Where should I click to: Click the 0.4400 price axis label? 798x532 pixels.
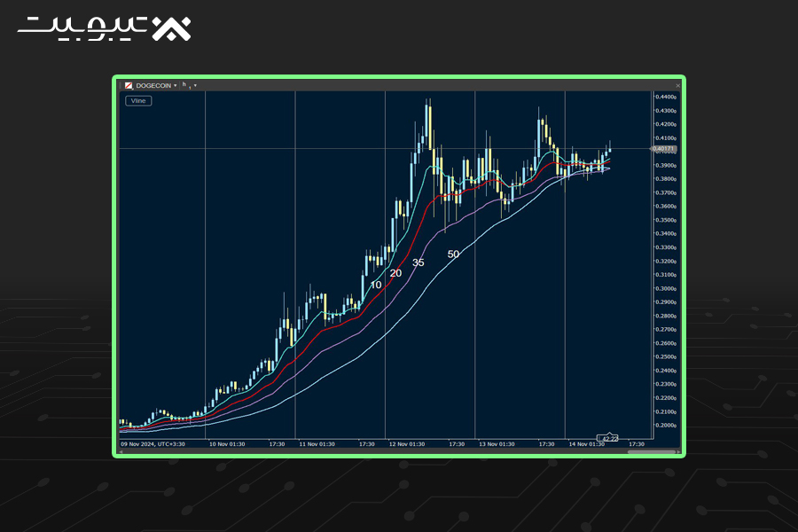pyautogui.click(x=666, y=97)
